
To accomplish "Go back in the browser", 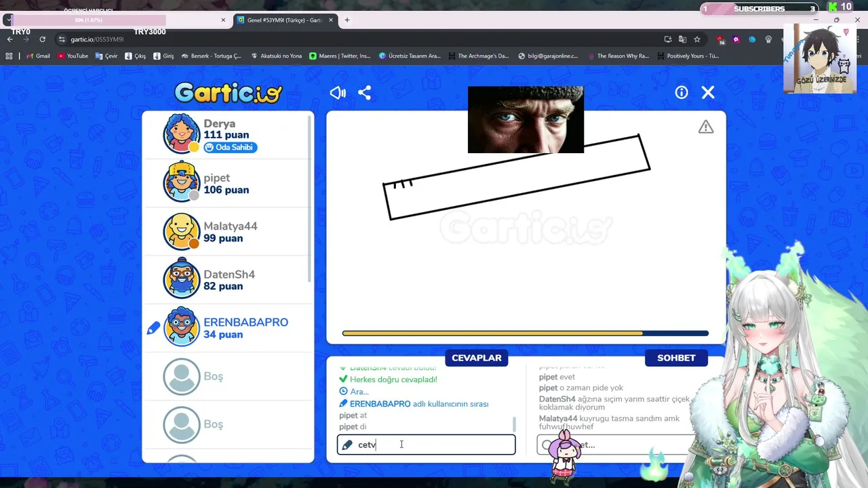I will coord(9,39).
